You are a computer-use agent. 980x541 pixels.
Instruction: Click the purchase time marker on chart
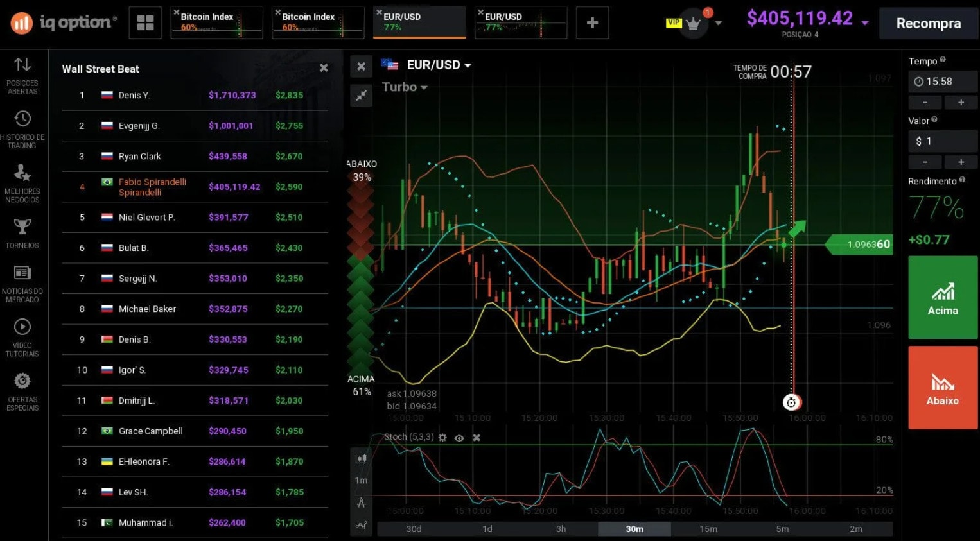pos(791,402)
